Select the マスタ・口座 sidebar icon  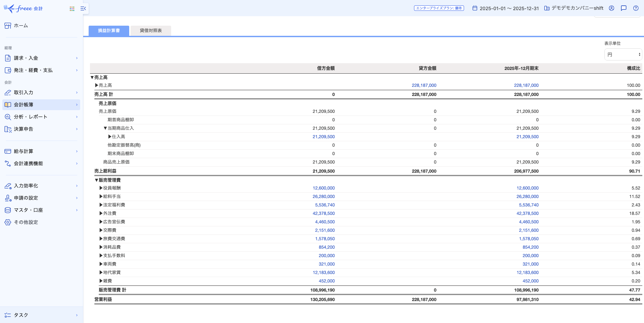(x=7, y=210)
